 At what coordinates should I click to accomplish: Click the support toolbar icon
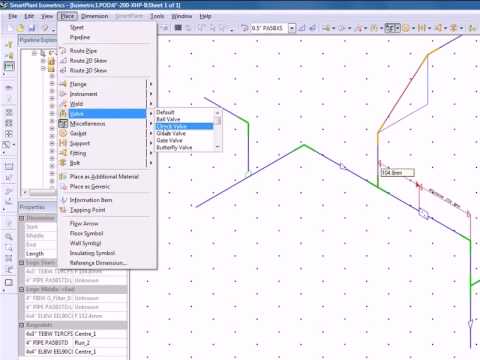tap(422, 28)
